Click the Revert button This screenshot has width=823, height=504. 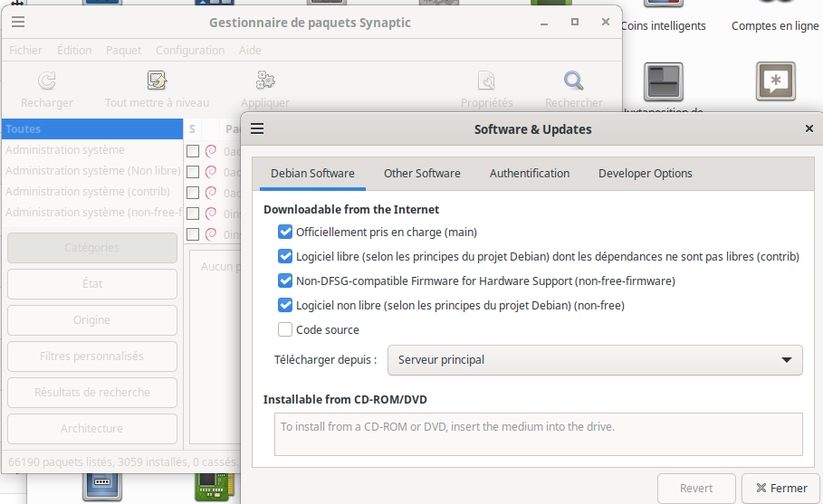click(x=696, y=489)
